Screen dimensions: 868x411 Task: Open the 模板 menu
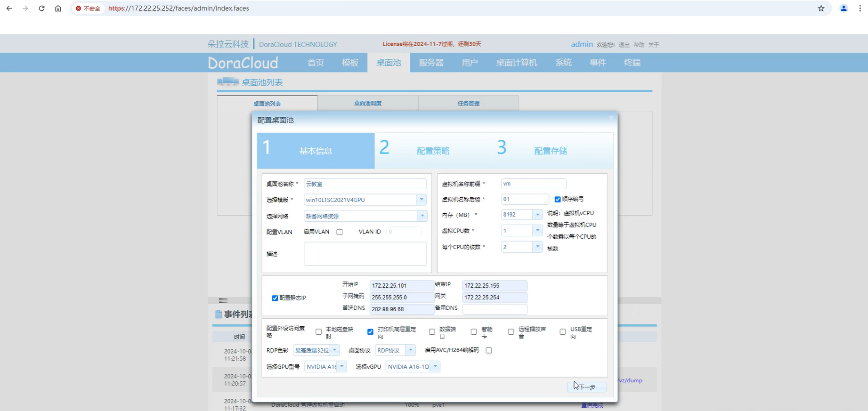350,63
